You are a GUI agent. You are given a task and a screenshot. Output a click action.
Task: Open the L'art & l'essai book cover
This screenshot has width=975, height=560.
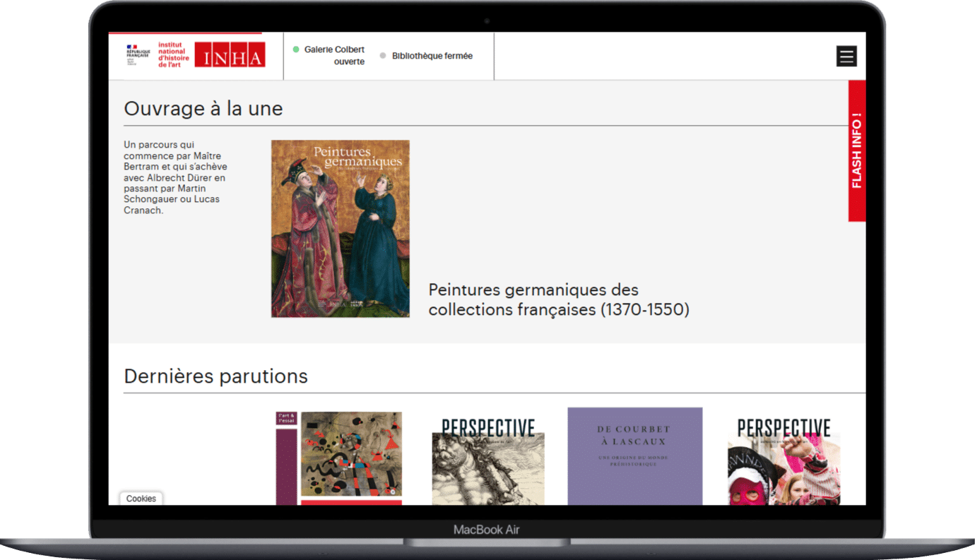(x=338, y=458)
